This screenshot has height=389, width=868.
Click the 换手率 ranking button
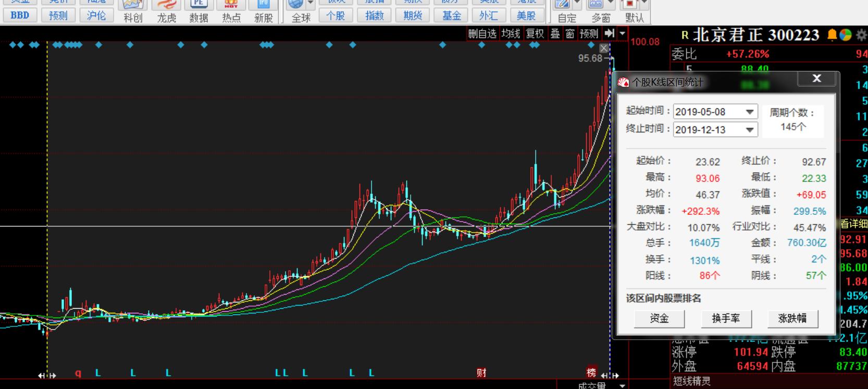pyautogui.click(x=726, y=318)
